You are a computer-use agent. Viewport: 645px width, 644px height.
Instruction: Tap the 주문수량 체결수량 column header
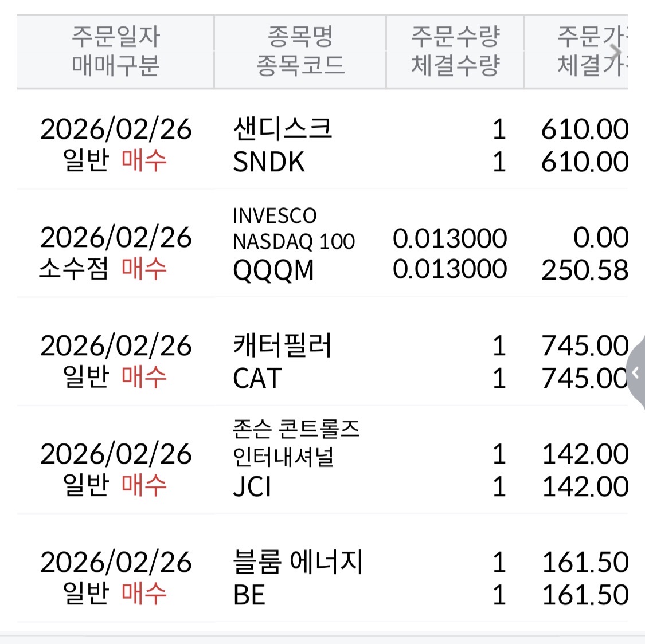pos(455,52)
